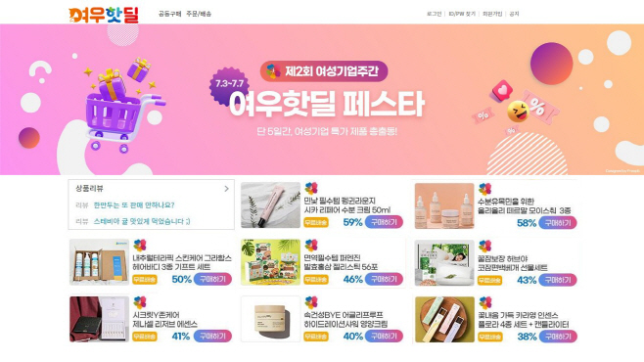Click 구매하기 for the 58% moisture set
Viewport: 644px width, 362px height.
557,223
